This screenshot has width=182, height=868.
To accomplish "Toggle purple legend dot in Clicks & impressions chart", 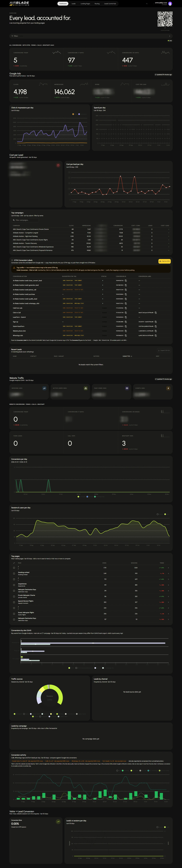I will pyautogui.click(x=79, y=114).
